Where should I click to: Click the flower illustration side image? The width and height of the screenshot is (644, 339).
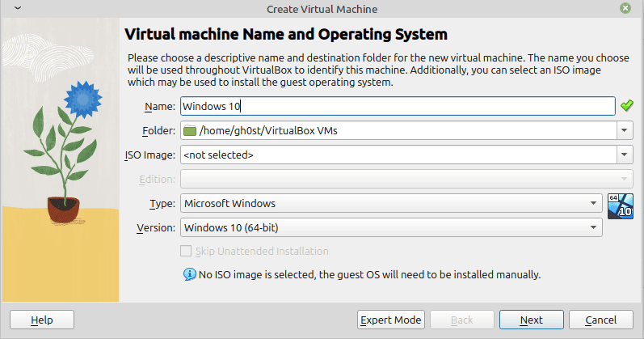click(x=61, y=160)
